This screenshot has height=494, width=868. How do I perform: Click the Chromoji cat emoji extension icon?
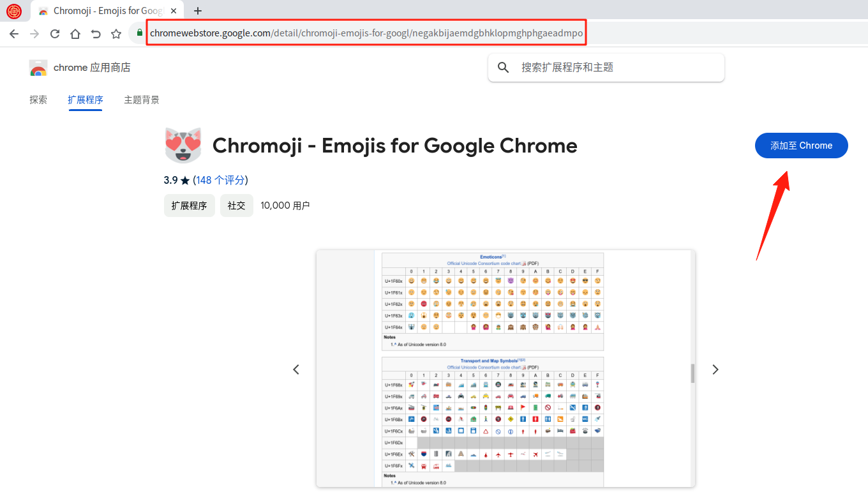pyautogui.click(x=183, y=146)
